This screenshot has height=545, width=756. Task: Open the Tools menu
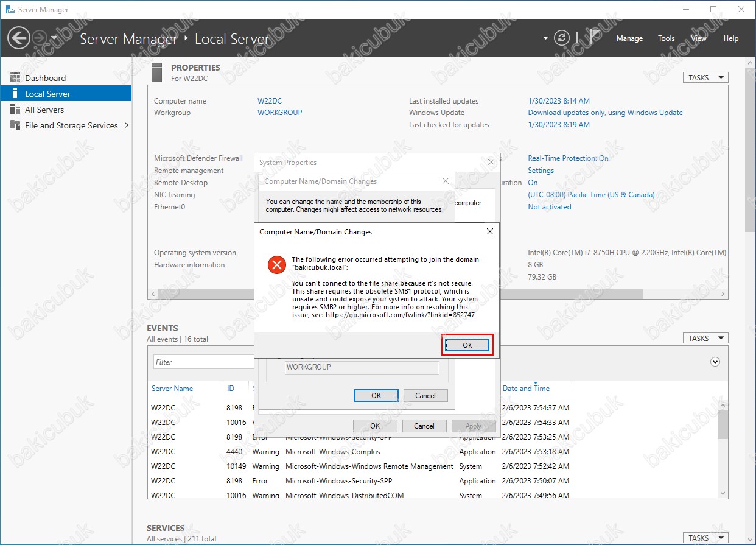click(667, 38)
